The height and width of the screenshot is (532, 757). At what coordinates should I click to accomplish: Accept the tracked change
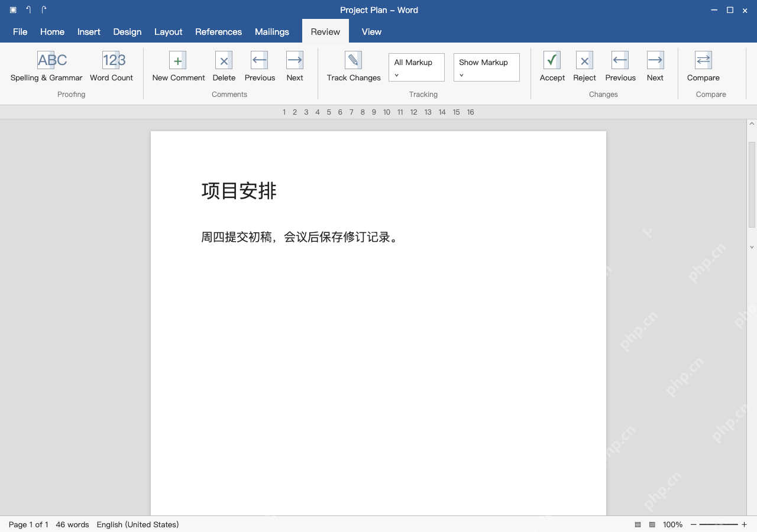[552, 67]
